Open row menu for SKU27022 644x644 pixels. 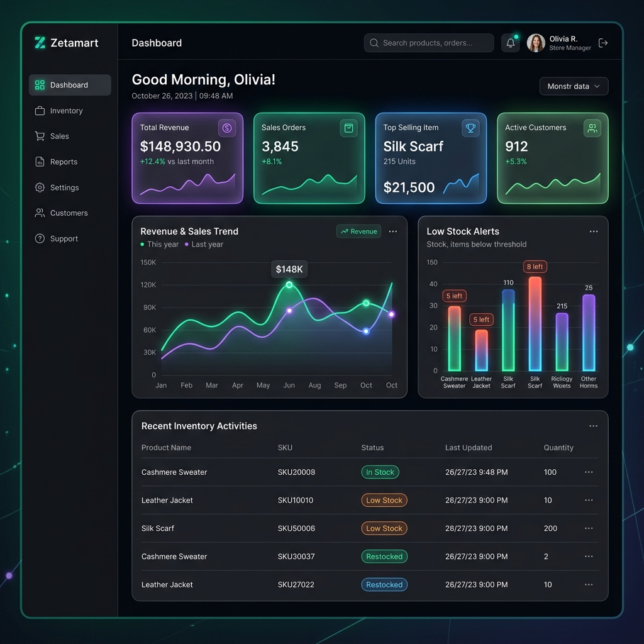click(589, 584)
